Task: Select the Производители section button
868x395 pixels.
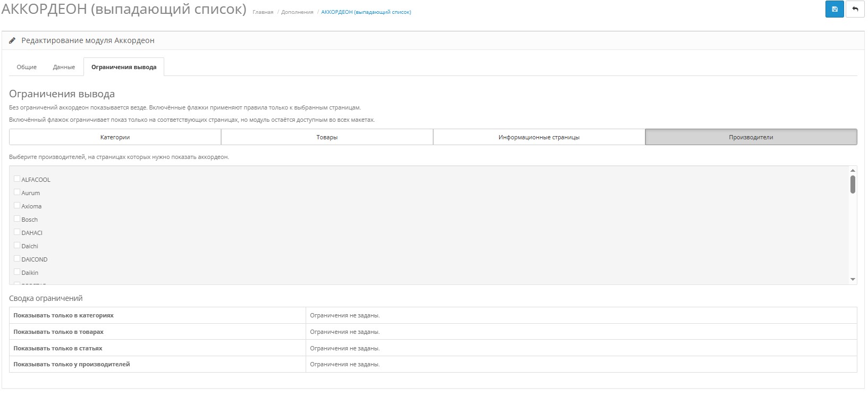Action: pyautogui.click(x=751, y=137)
